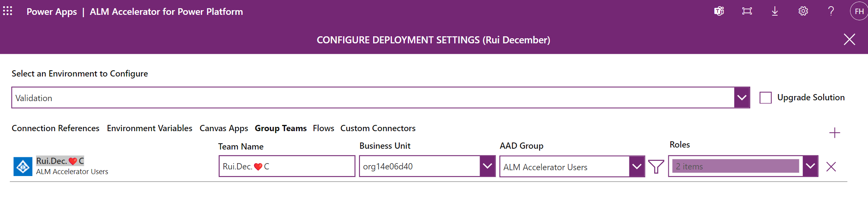The image size is (868, 210).
Task: Click into the Team Name input field
Action: [287, 166]
